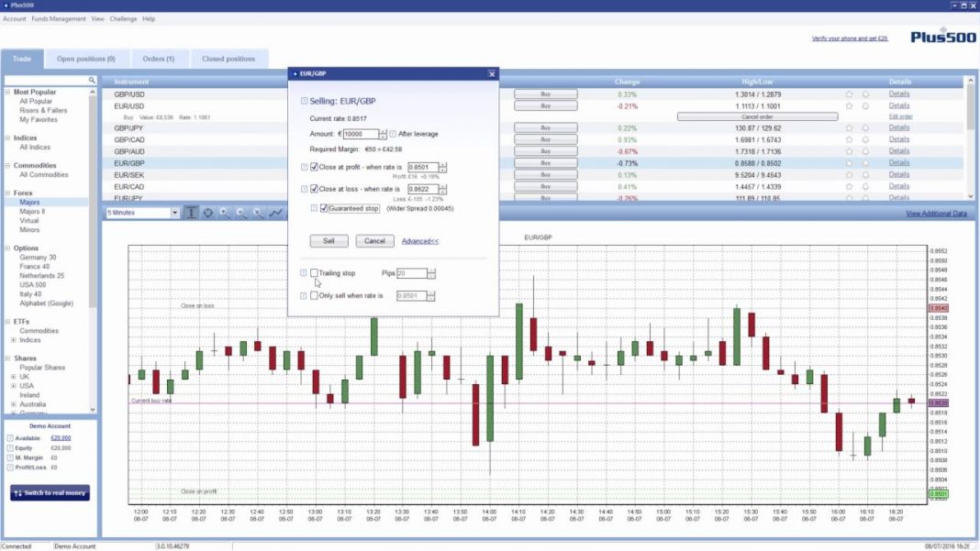
Task: Click Cancel in the EUR/GBP dialog
Action: [374, 241]
